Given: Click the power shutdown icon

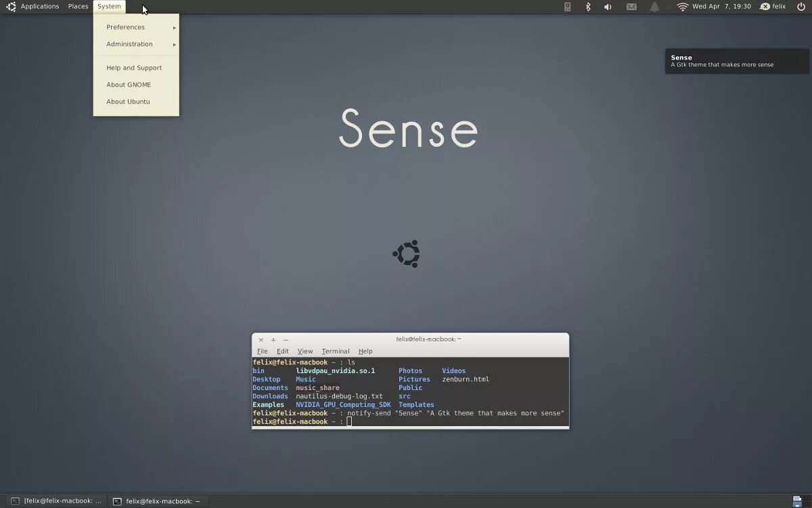Looking at the screenshot, I should [801, 7].
